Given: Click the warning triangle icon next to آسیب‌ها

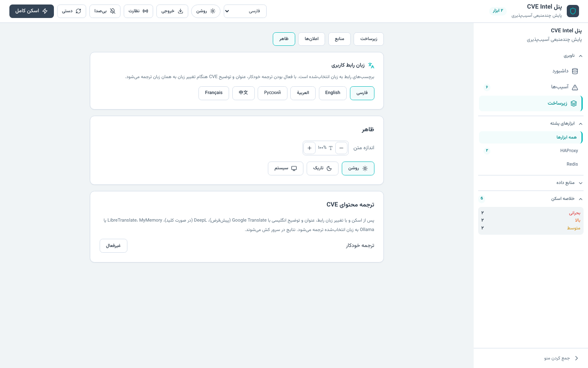Looking at the screenshot, I should tap(575, 87).
